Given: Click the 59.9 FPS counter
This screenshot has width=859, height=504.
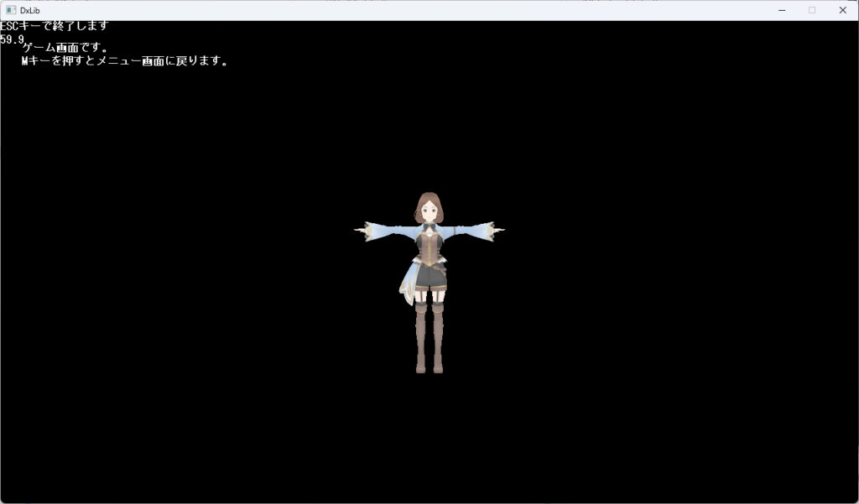Looking at the screenshot, I should 12,39.
